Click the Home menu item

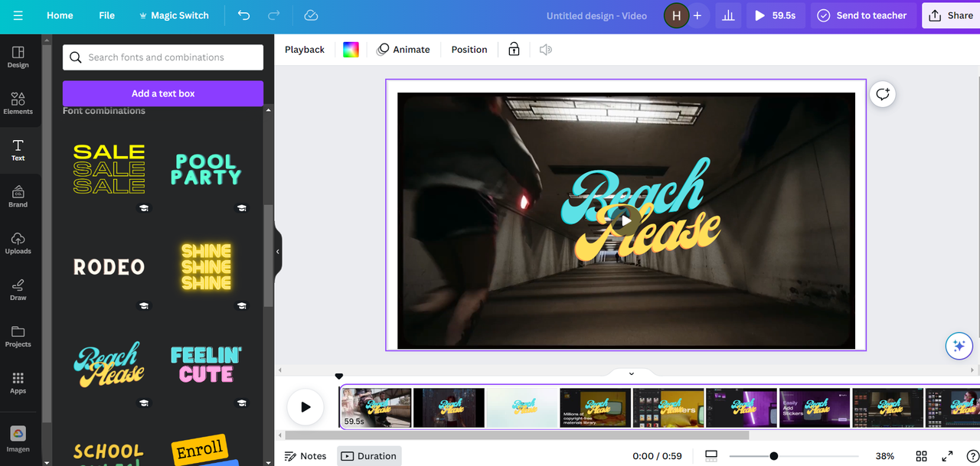tap(60, 15)
